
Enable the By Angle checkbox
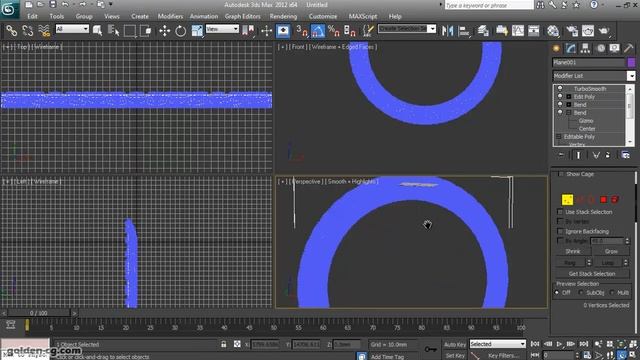560,241
